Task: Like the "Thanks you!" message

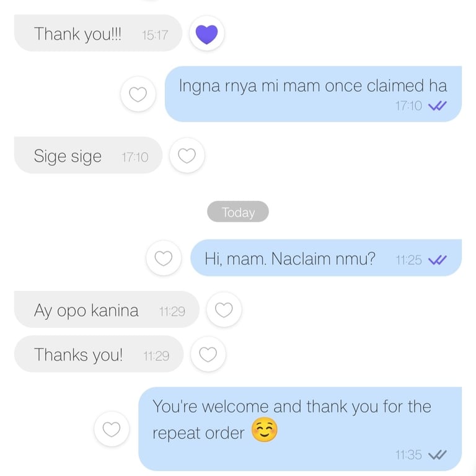Action: [208, 355]
